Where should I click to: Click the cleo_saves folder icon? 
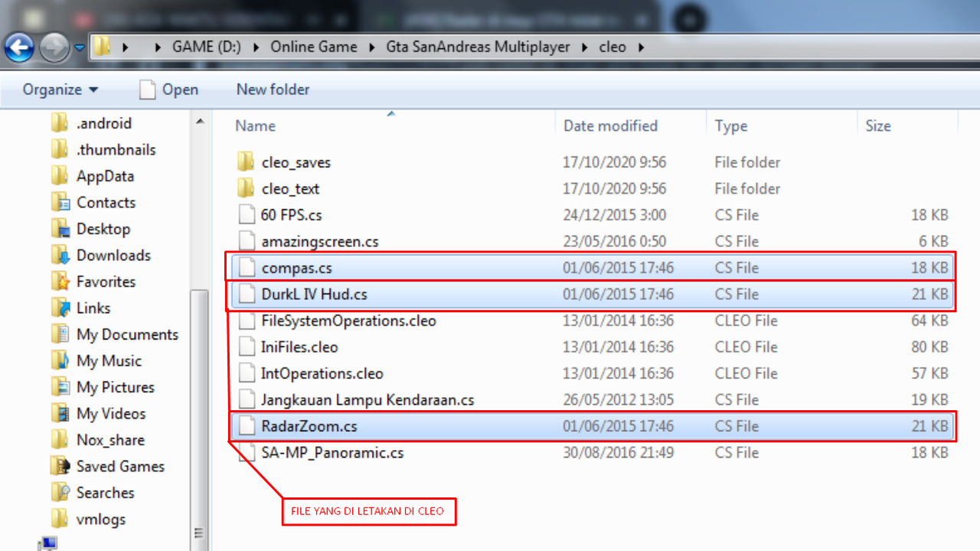tap(245, 161)
